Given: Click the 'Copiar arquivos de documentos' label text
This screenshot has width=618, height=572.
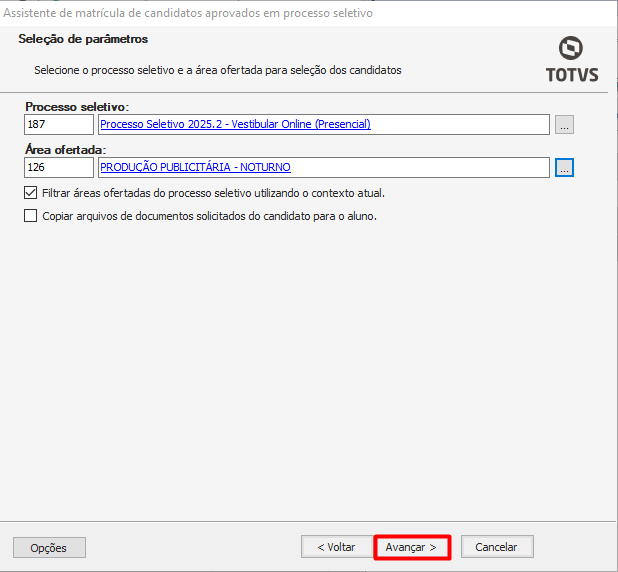Looking at the screenshot, I should click(x=209, y=216).
